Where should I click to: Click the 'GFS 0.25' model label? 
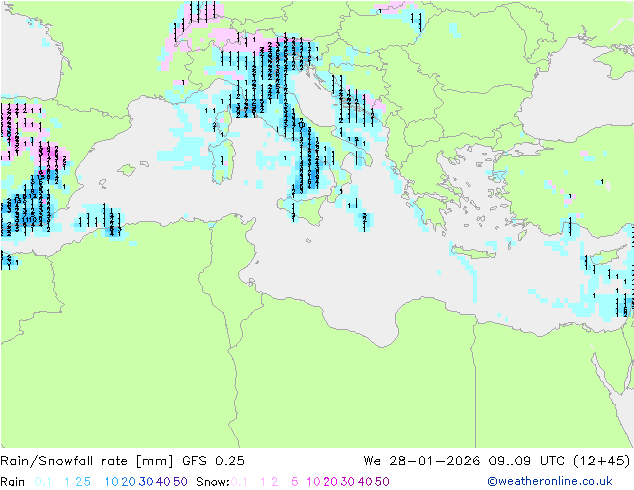pos(213,461)
